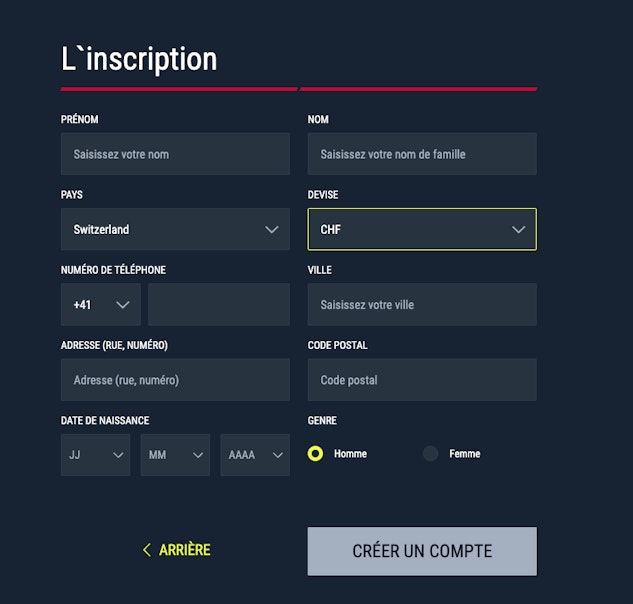
Task: Select the Femme radio button
Action: (x=431, y=454)
